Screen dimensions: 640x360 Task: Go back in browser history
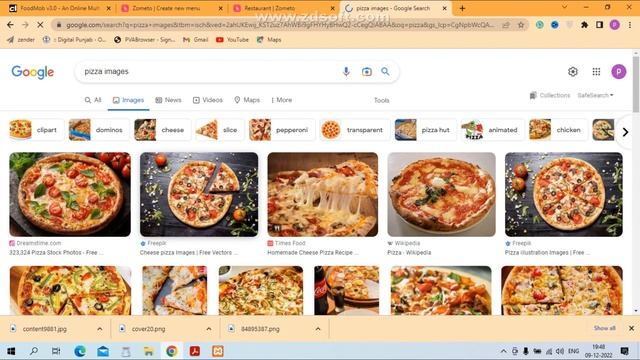tap(10, 25)
